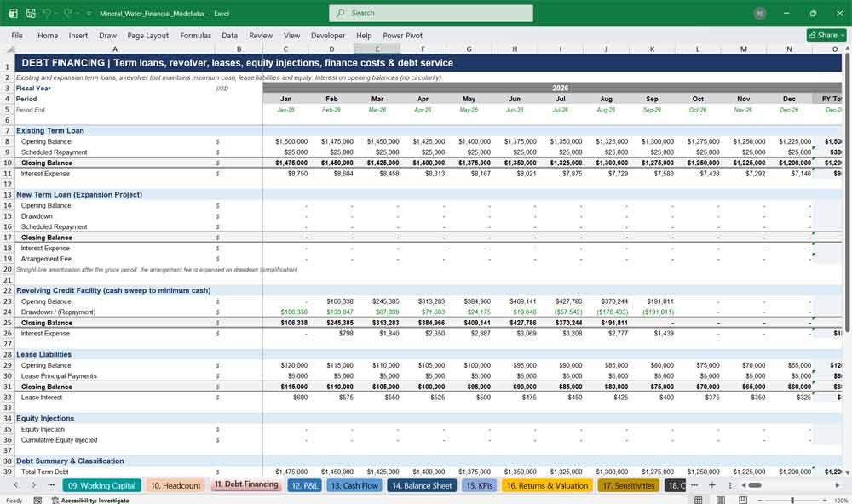
Task: Select Jan Opening Balance cell $1,500,000
Action: click(285, 141)
